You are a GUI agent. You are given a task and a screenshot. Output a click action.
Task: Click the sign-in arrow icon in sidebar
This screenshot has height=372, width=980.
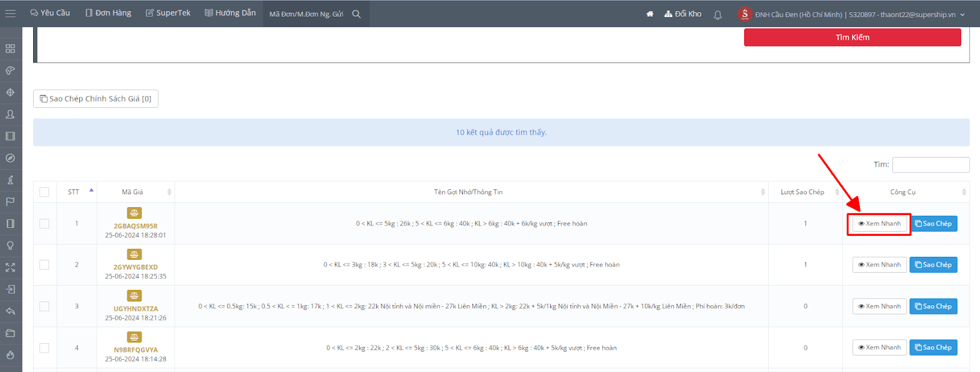[x=10, y=289]
